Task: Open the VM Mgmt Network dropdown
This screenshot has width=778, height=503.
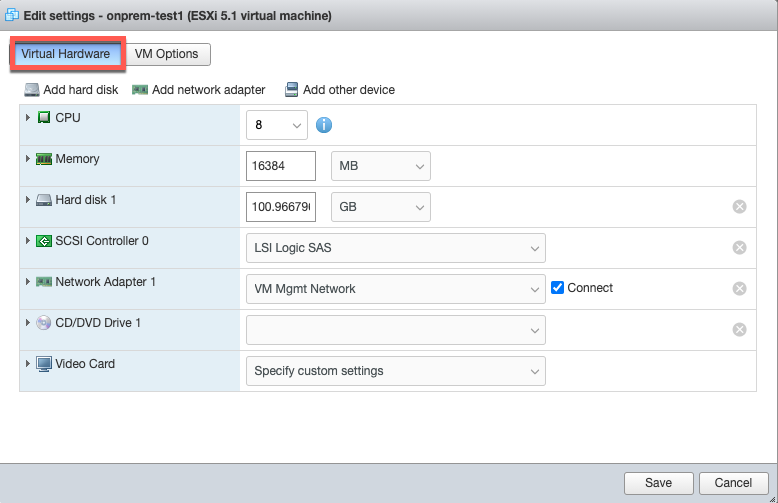Action: point(395,289)
